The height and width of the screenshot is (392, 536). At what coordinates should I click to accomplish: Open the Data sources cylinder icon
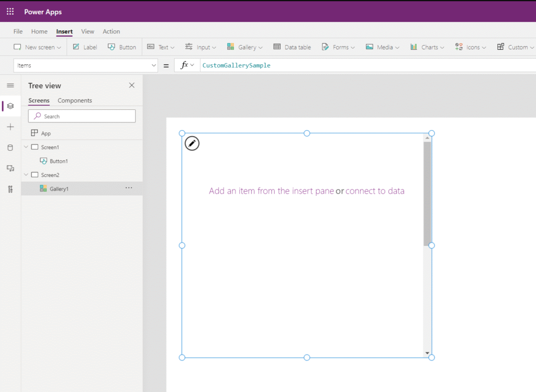[x=10, y=148]
